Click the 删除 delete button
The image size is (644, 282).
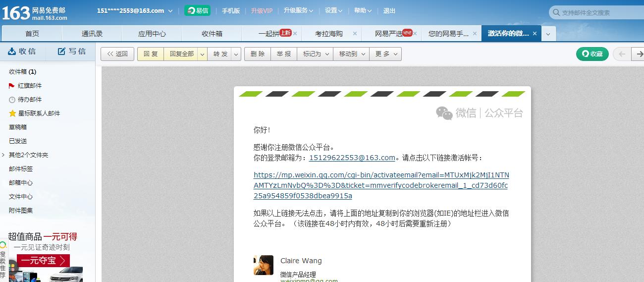(258, 54)
